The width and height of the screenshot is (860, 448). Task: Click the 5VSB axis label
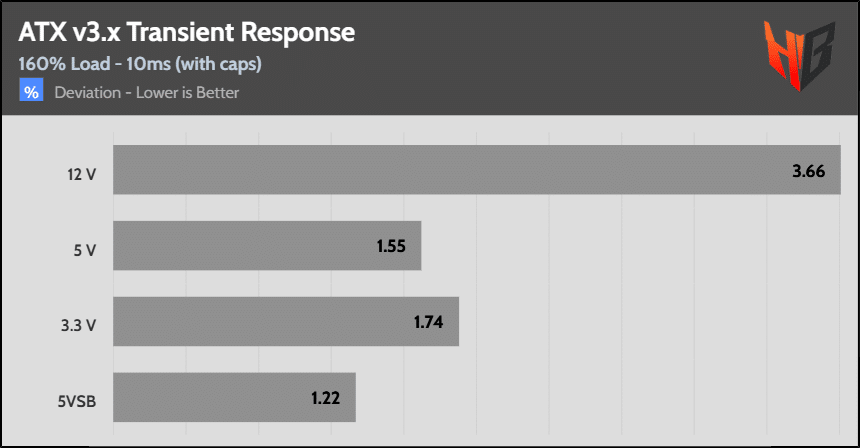[x=76, y=399]
